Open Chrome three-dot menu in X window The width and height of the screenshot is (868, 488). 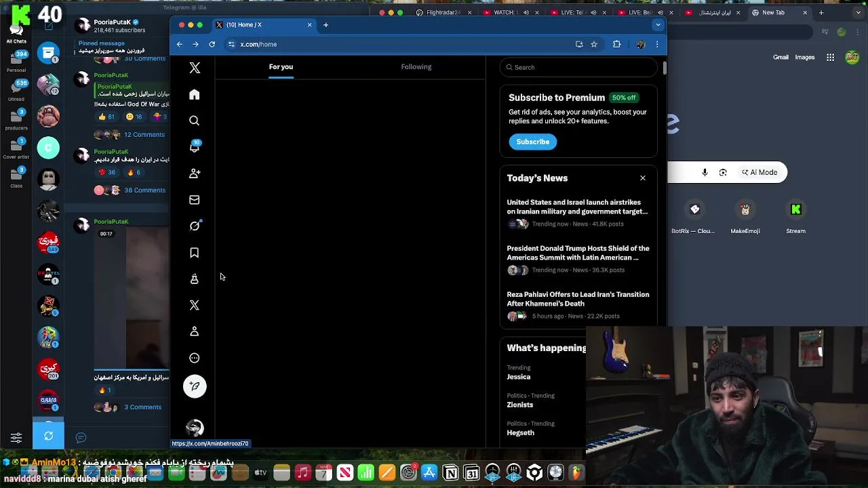[x=657, y=44]
